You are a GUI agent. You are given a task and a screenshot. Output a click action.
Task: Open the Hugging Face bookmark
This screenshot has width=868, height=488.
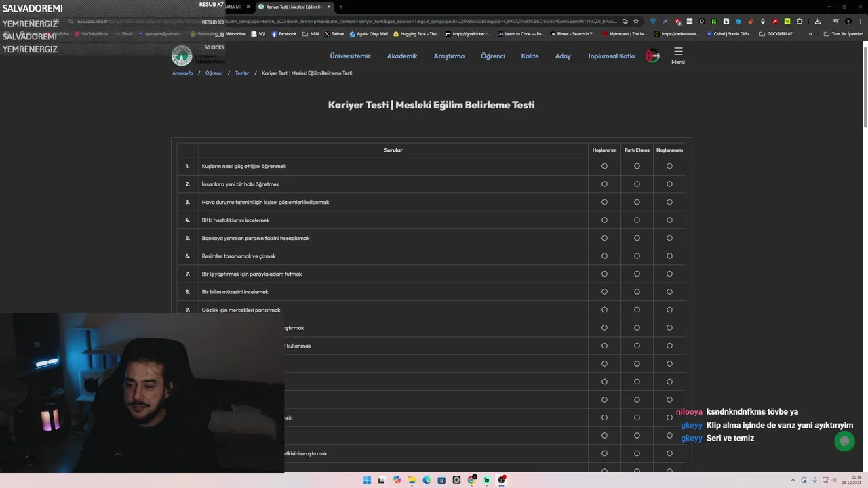pyautogui.click(x=416, y=34)
